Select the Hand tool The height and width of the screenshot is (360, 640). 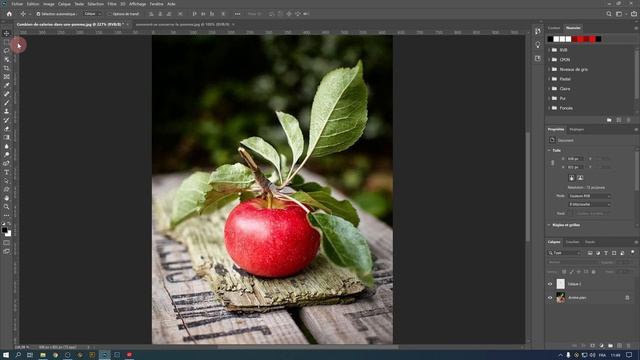pyautogui.click(x=6, y=198)
